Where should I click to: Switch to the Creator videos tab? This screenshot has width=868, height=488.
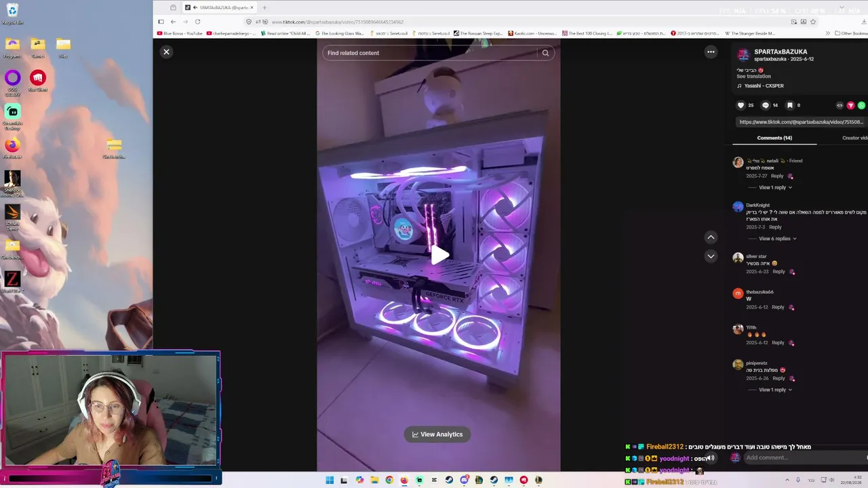[855, 138]
